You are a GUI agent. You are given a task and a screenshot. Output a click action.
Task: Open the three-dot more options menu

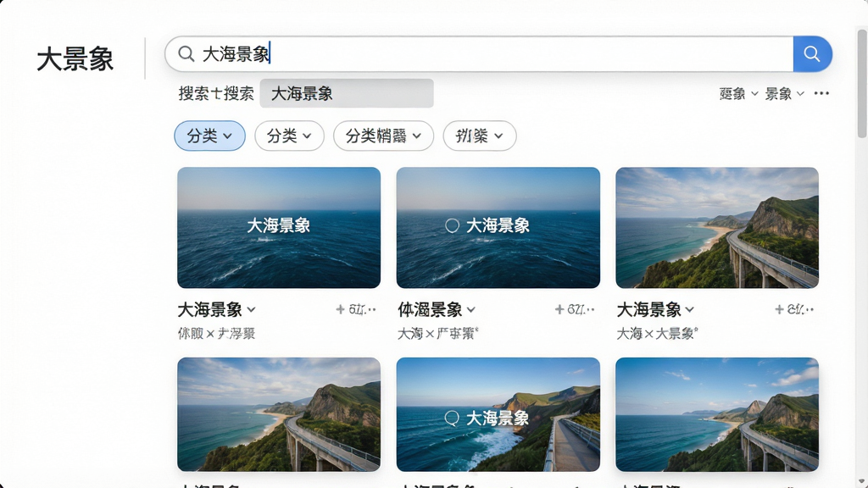pyautogui.click(x=821, y=93)
